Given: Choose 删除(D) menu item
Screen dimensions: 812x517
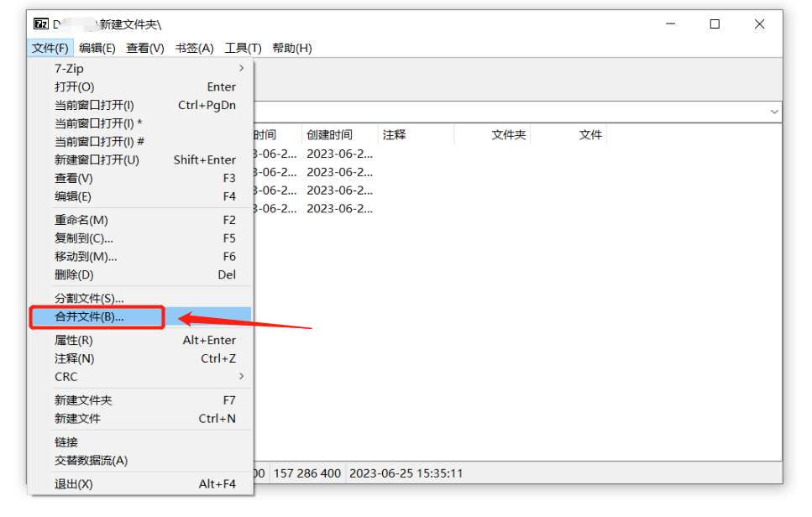Looking at the screenshot, I should (x=141, y=274).
